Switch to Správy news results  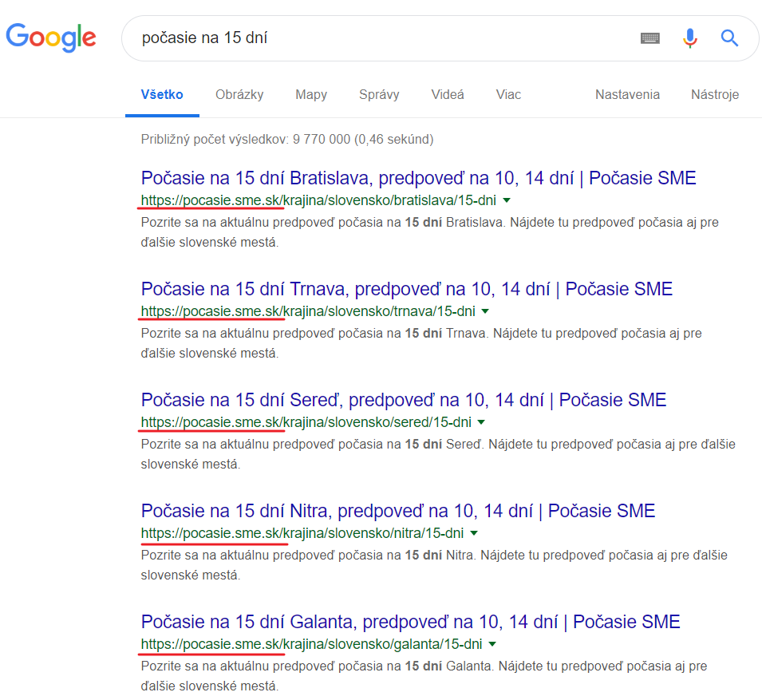pos(378,94)
